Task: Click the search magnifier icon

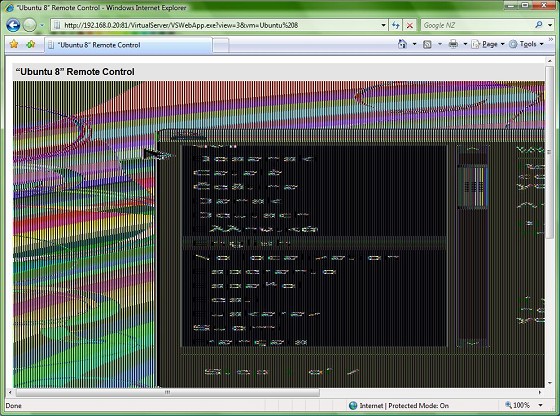Action: point(539,25)
